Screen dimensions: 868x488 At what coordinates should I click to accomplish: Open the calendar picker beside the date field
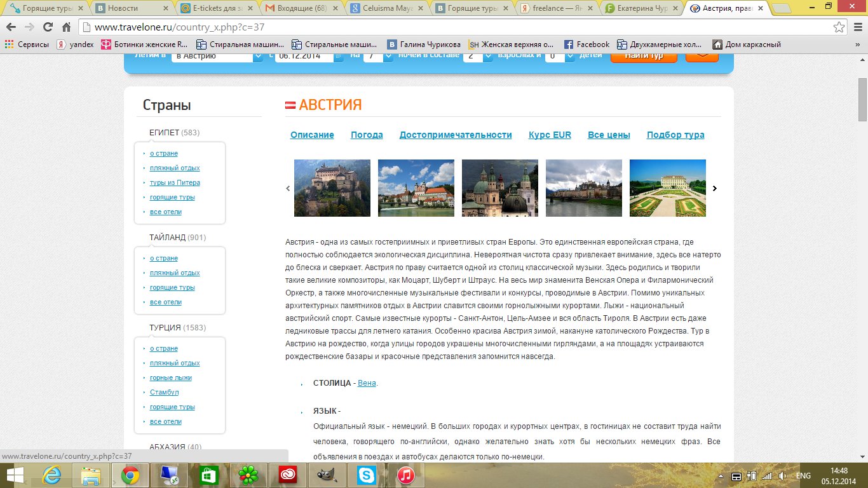click(x=339, y=56)
